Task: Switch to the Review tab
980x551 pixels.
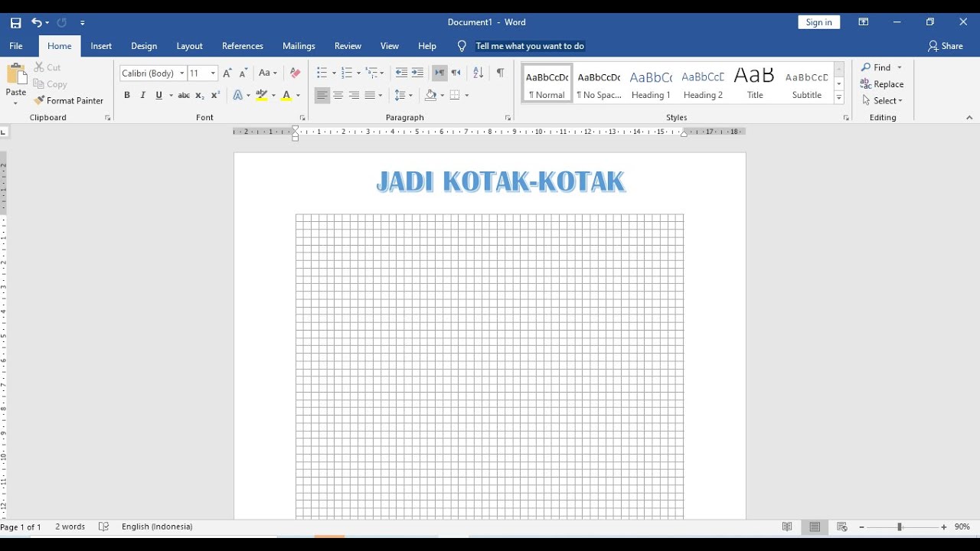Action: pos(348,46)
